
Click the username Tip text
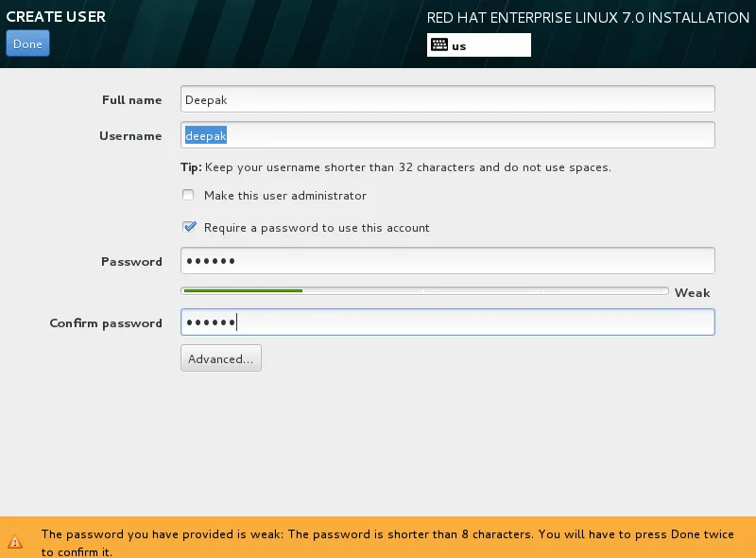click(x=395, y=167)
